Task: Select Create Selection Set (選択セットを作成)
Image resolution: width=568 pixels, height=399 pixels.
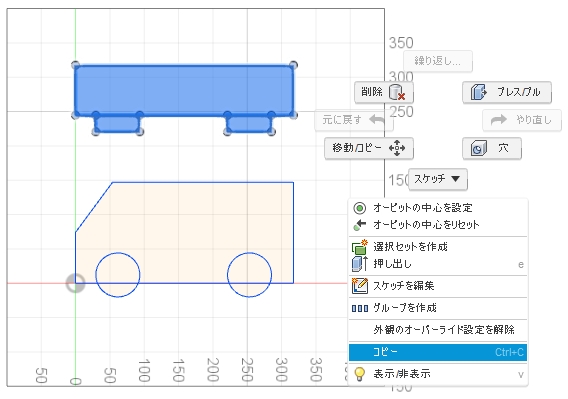Action: (x=438, y=247)
